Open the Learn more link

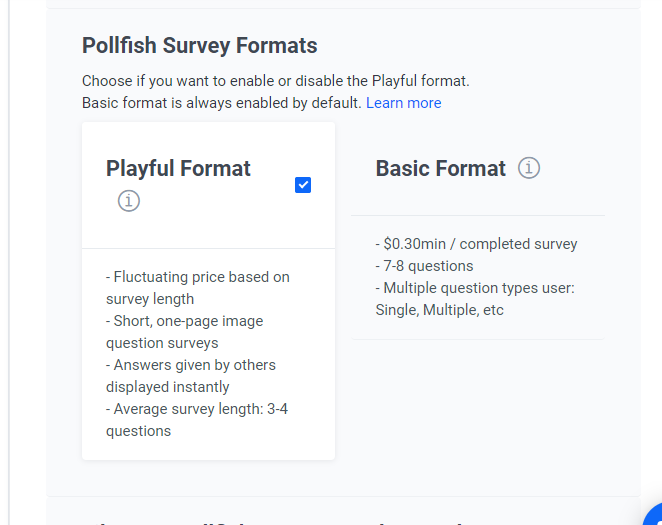pyautogui.click(x=403, y=103)
